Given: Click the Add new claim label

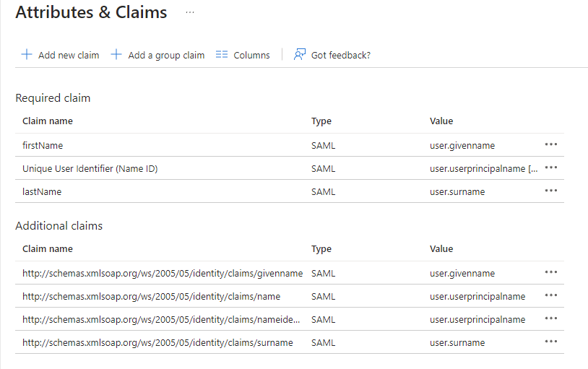Looking at the screenshot, I should click(69, 55).
